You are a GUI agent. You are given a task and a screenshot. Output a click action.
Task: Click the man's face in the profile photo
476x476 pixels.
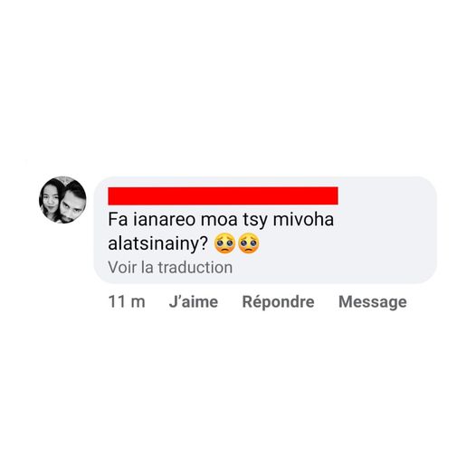[71, 203]
